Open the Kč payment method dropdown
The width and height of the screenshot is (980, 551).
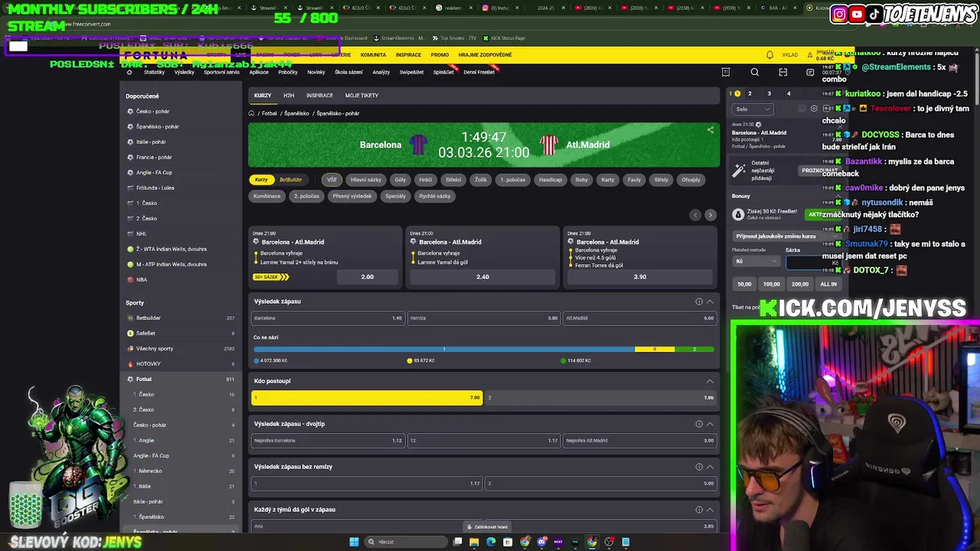pyautogui.click(x=756, y=262)
